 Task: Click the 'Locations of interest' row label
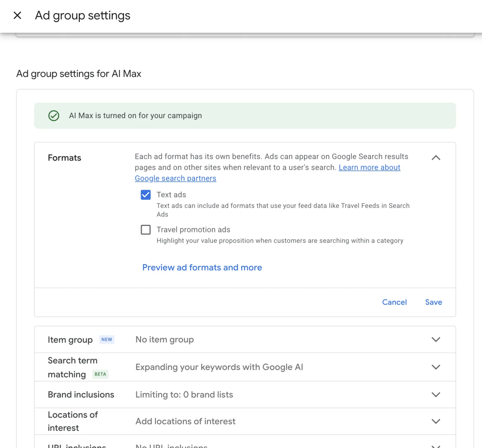point(73,421)
